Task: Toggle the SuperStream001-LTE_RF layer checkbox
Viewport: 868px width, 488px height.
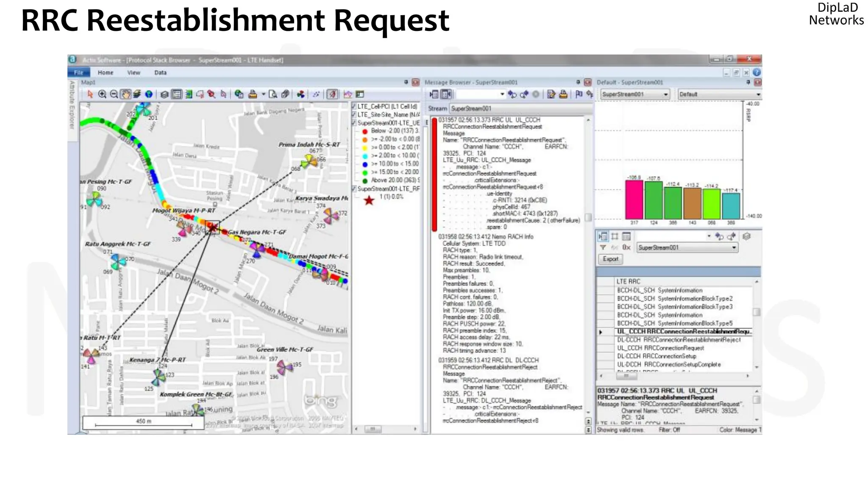Action: pyautogui.click(x=354, y=189)
